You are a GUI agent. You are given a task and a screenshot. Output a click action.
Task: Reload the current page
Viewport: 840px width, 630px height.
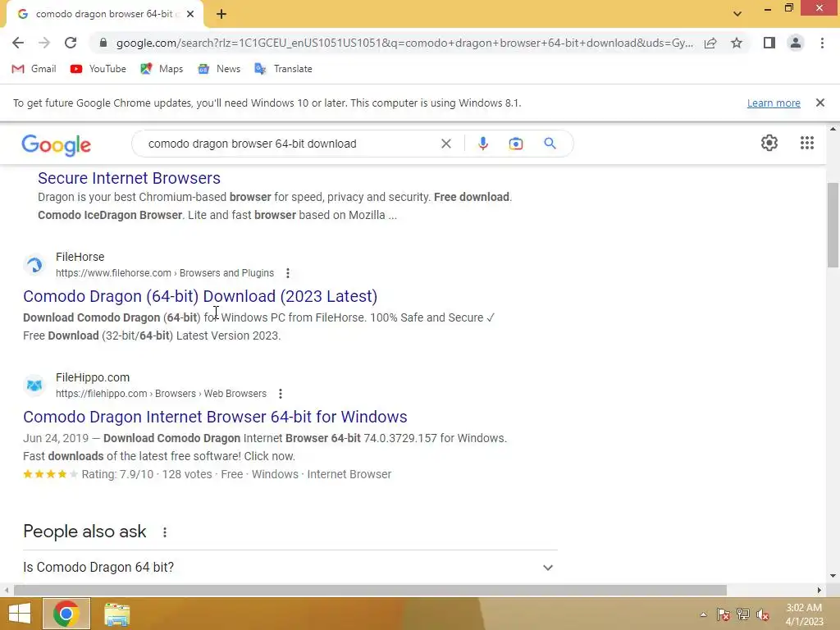[71, 43]
